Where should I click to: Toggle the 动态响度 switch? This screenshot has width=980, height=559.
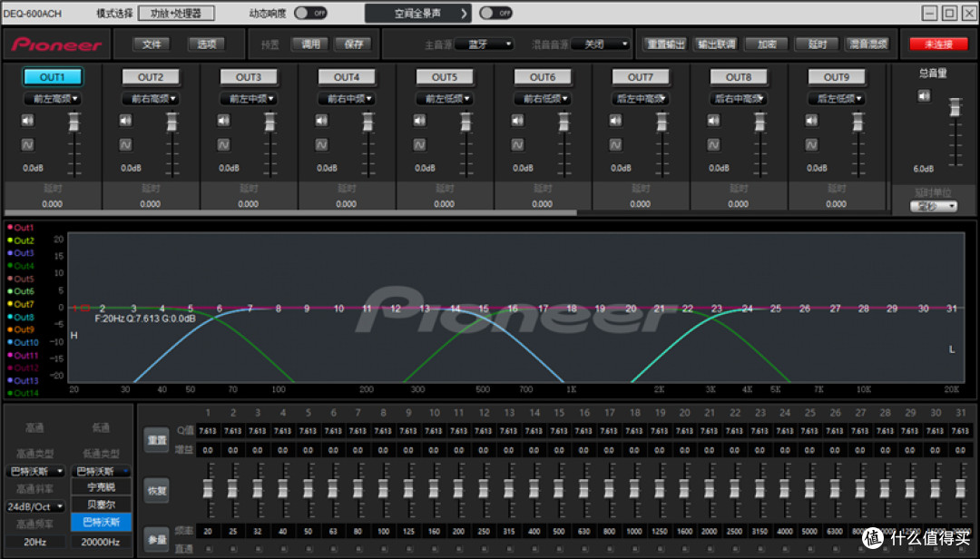point(310,13)
